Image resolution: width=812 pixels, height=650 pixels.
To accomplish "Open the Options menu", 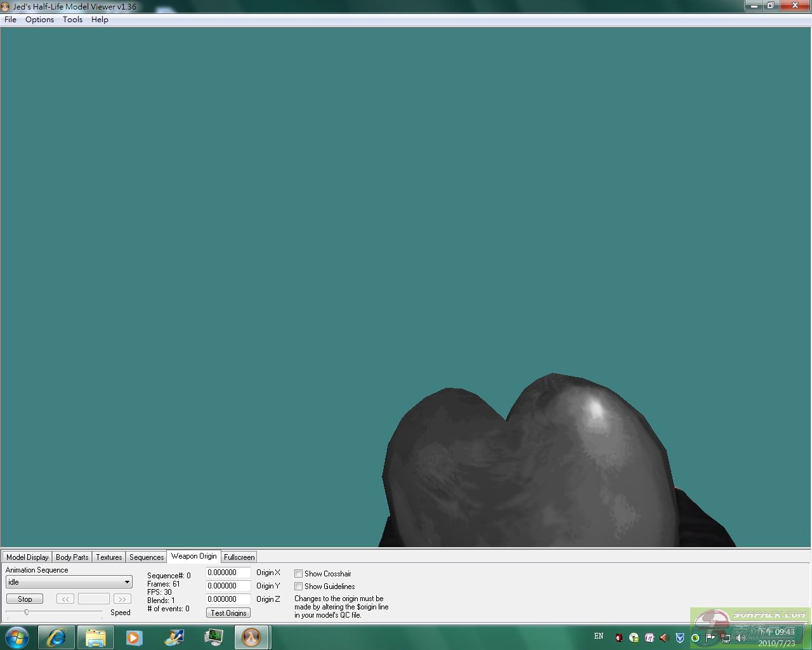I will coord(39,20).
